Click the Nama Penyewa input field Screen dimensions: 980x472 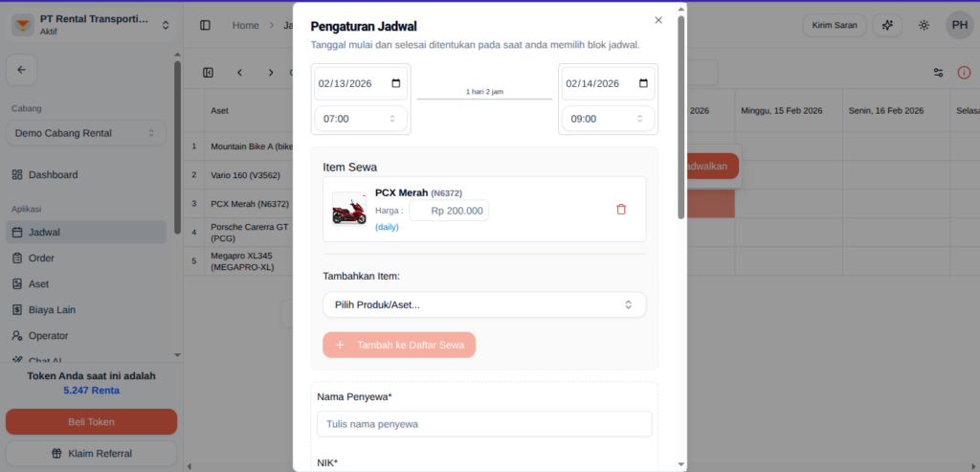[x=484, y=423]
